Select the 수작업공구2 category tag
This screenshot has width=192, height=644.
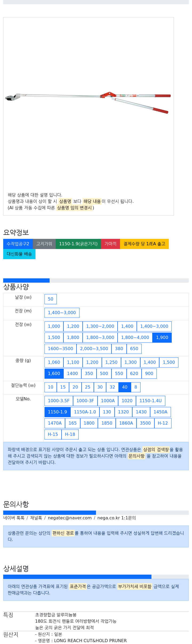click(18, 244)
